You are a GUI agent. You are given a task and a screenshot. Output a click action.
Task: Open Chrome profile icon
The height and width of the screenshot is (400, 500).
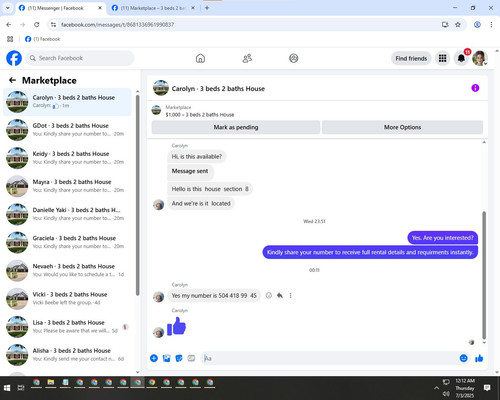click(x=477, y=25)
